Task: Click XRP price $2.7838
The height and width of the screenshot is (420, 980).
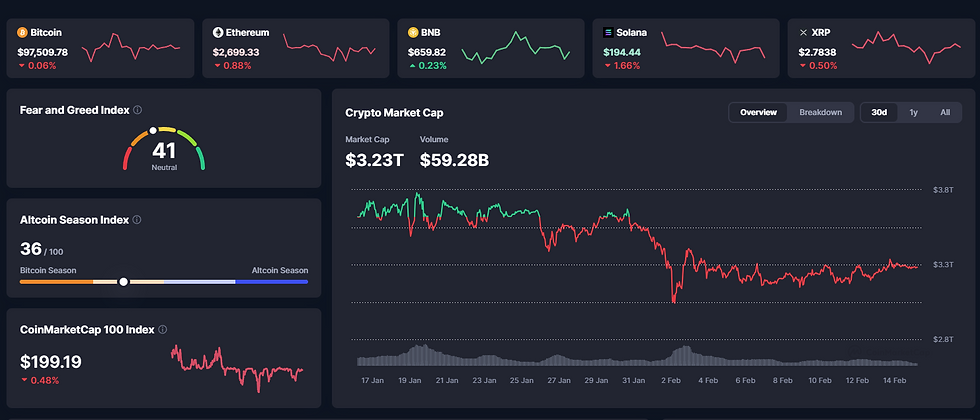Action: [x=818, y=52]
